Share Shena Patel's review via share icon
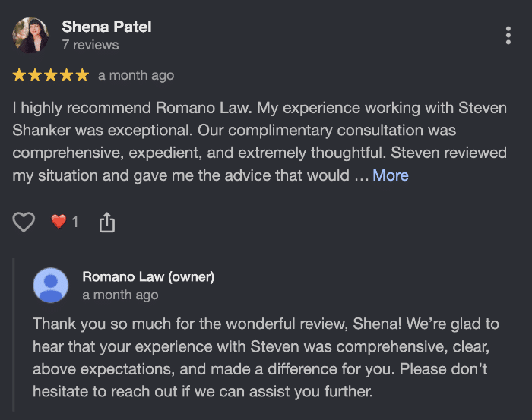The height and width of the screenshot is (420, 532). click(x=107, y=222)
